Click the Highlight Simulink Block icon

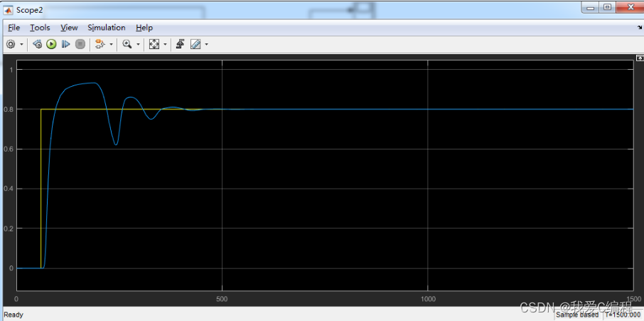pos(100,44)
